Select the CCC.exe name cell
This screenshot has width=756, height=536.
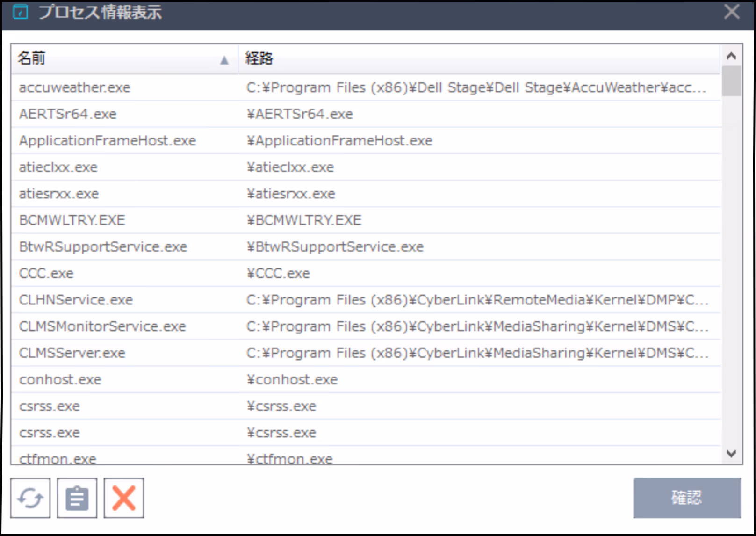[x=125, y=274]
